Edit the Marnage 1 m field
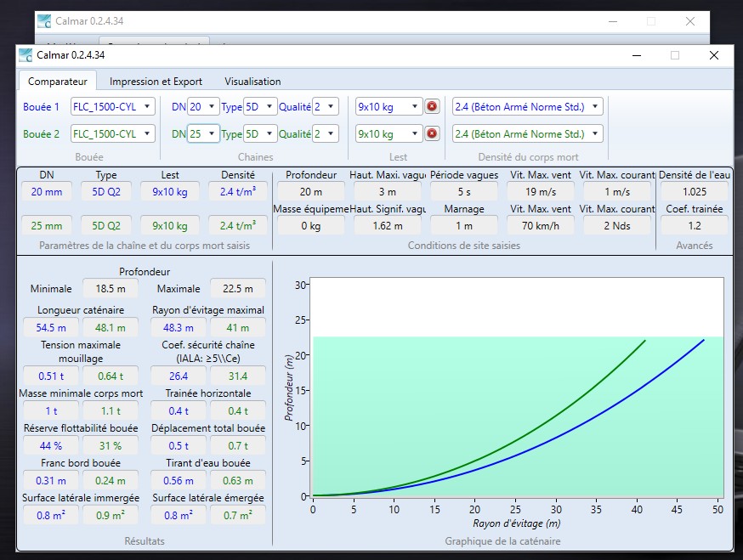The image size is (743, 560). (463, 226)
